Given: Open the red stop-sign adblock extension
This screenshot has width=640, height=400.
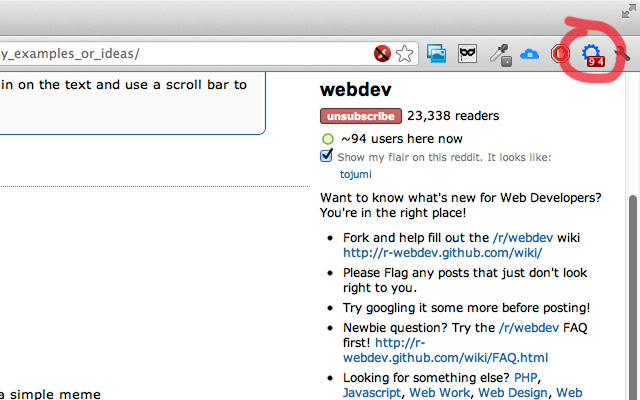Looking at the screenshot, I should coord(560,53).
